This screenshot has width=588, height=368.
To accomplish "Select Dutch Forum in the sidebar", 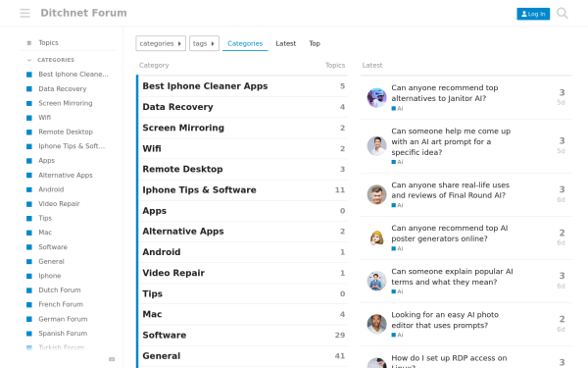I will click(x=59, y=290).
